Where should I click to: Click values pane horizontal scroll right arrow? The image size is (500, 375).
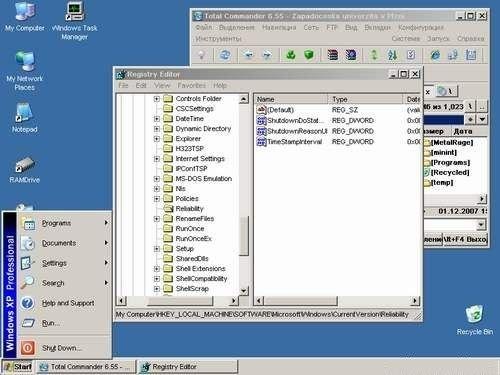pyautogui.click(x=414, y=301)
